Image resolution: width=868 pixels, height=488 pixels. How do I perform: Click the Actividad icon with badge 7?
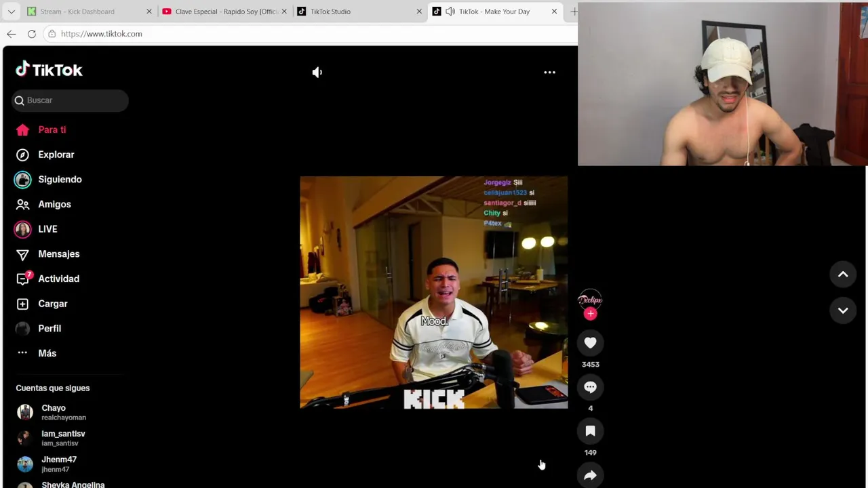(x=23, y=279)
